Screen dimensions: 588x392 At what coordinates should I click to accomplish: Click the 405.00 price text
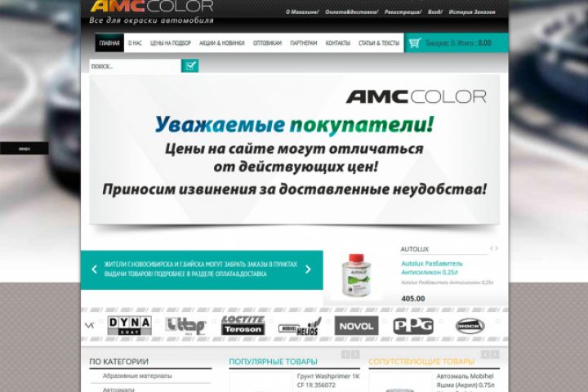tap(413, 299)
